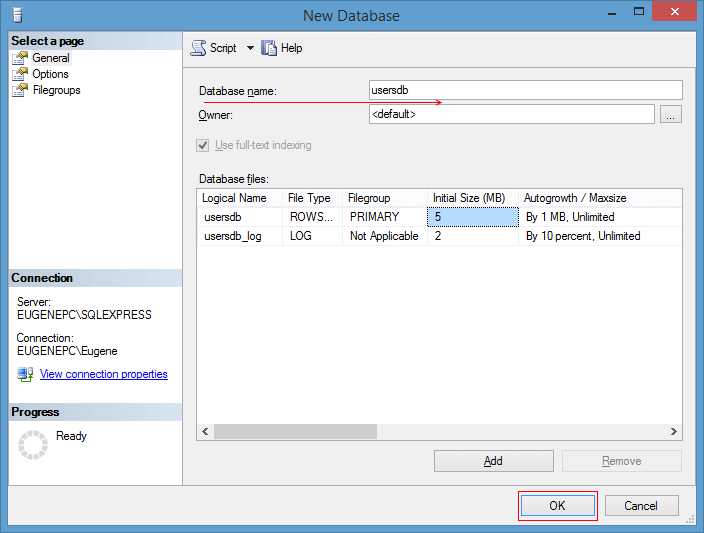Cancel the New Database dialog
The image size is (704, 533).
(x=641, y=505)
